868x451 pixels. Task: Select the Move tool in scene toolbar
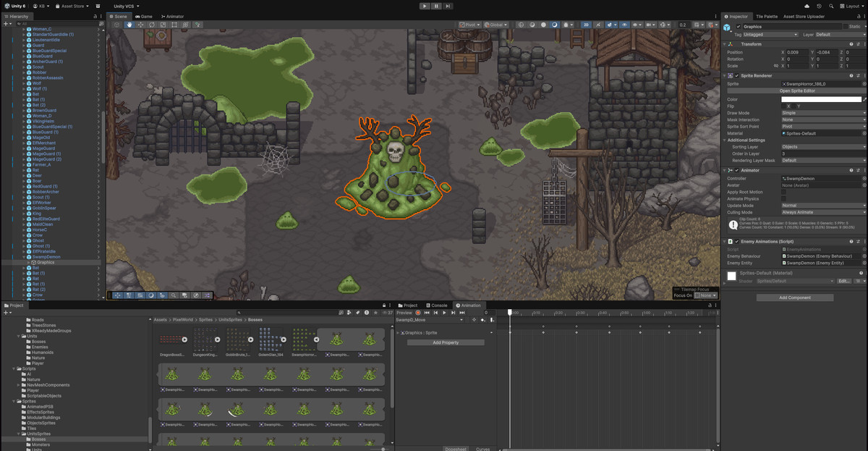point(140,25)
